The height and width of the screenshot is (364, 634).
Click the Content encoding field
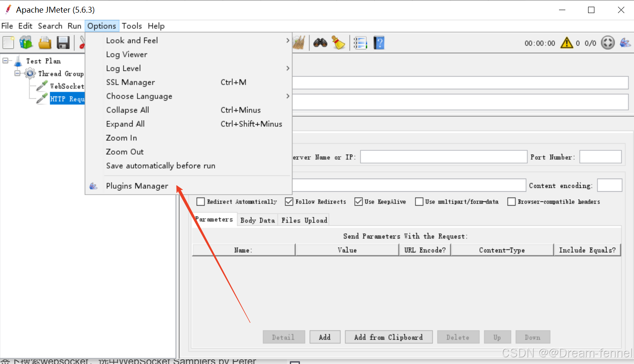coord(610,185)
